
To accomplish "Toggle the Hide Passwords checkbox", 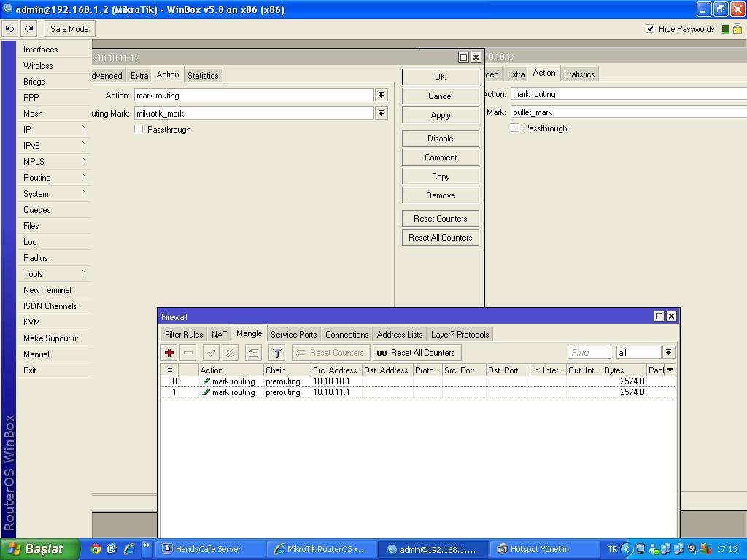I will (650, 28).
